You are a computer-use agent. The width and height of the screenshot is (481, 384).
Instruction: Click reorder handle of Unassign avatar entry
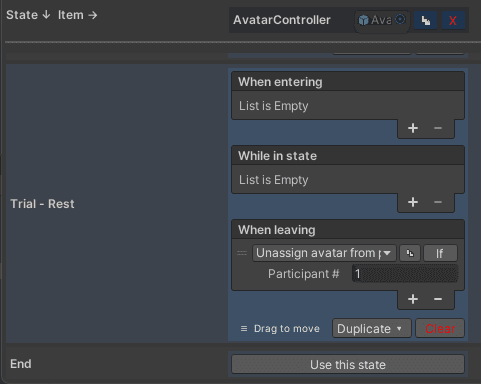pos(242,253)
